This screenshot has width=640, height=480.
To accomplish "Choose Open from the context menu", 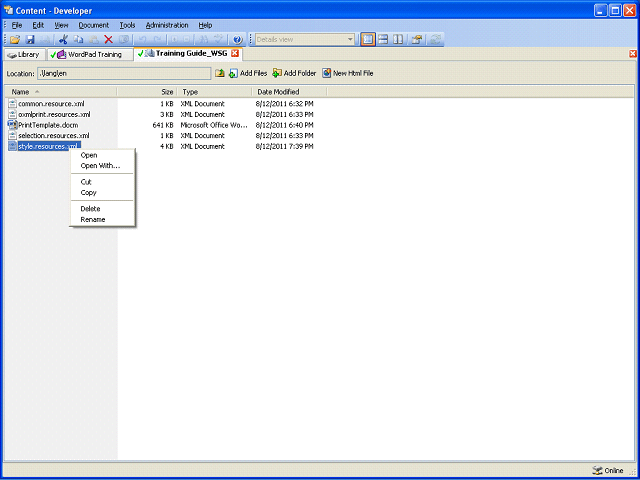I will coord(102,155).
